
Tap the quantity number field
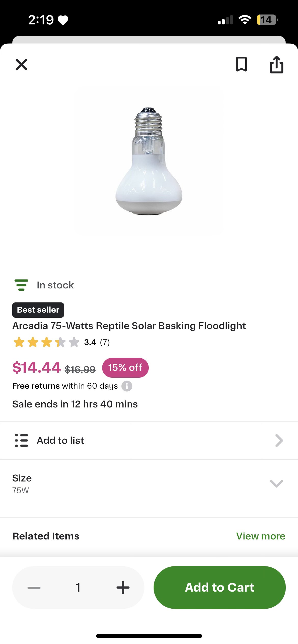coord(78,588)
